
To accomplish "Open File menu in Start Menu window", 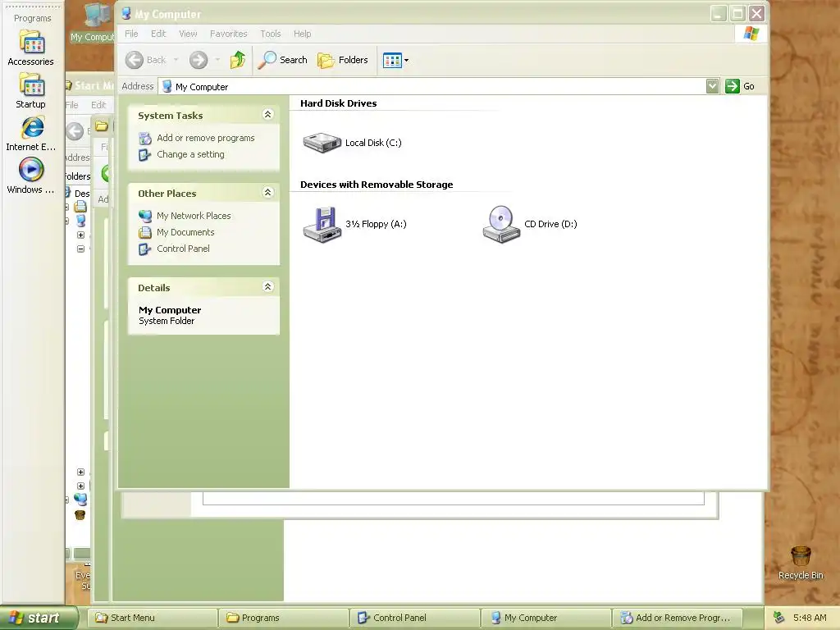I will pos(72,105).
